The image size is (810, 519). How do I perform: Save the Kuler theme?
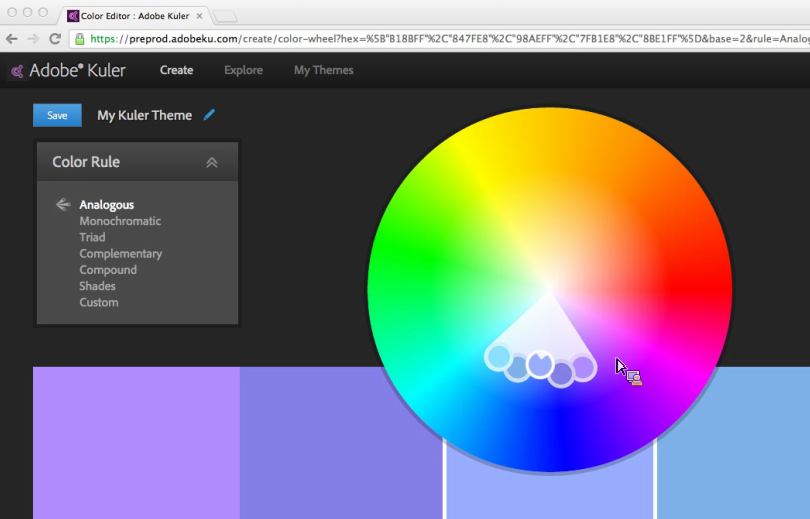point(57,115)
